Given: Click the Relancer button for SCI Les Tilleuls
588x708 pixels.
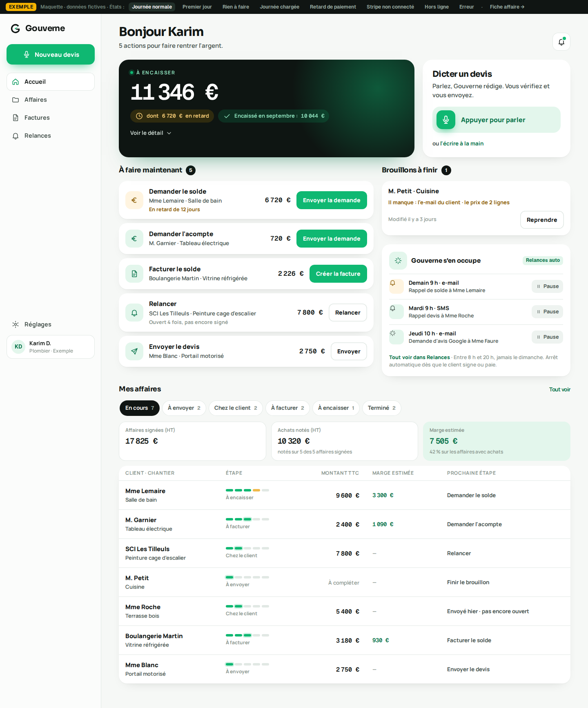Looking at the screenshot, I should [348, 313].
